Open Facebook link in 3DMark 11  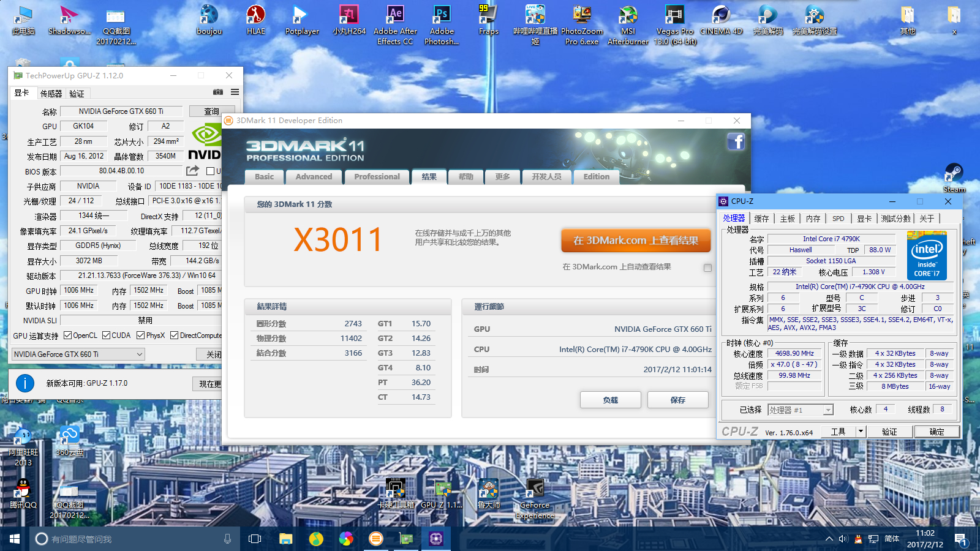[x=736, y=141]
